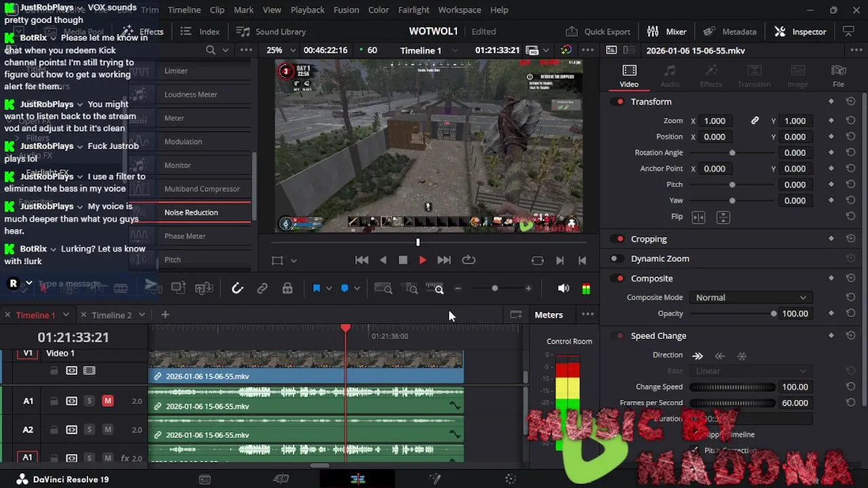Open transform overlay mode dropdown below viewer
Screen dimensions: 868x488
point(294,260)
